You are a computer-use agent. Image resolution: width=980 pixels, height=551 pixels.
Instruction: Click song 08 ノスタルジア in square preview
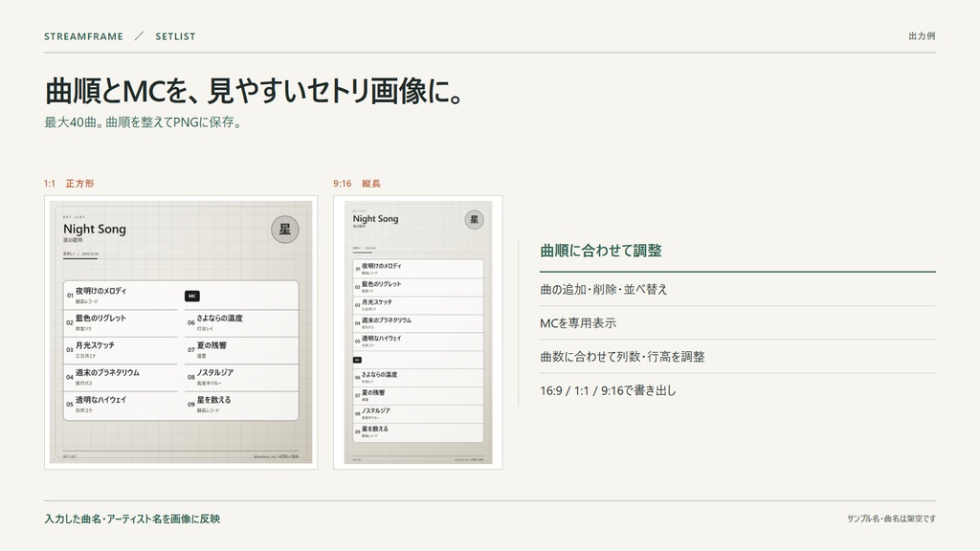[241, 377]
